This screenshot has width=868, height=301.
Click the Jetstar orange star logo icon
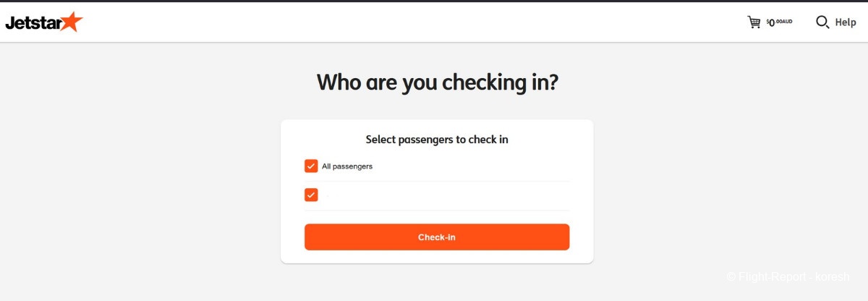72,22
